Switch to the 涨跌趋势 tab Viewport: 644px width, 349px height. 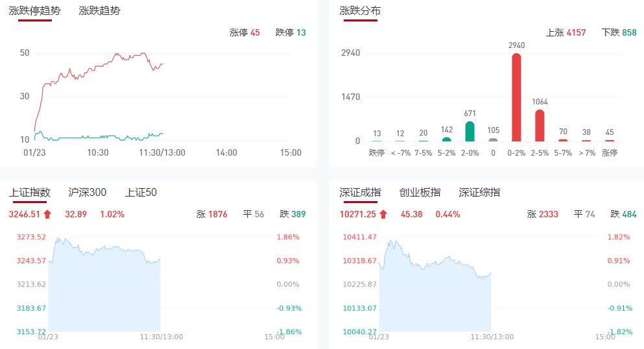99,11
